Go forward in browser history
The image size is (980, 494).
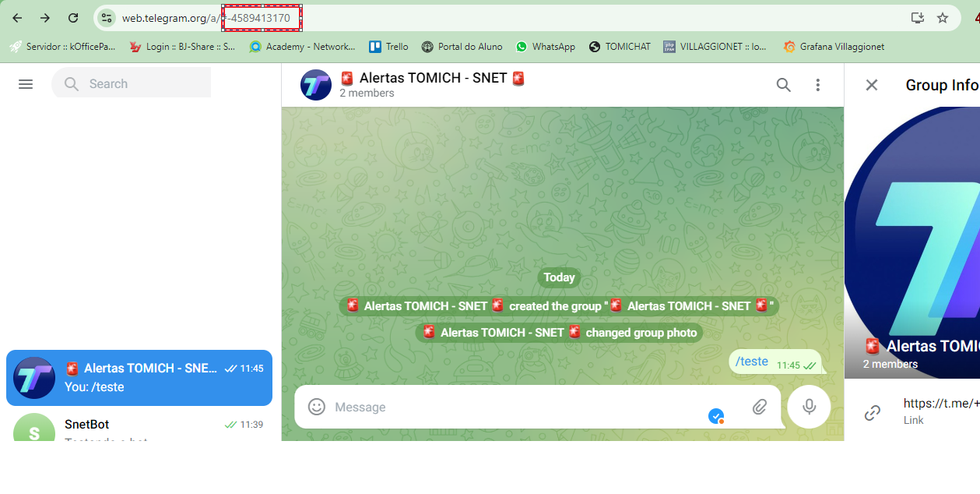(45, 18)
